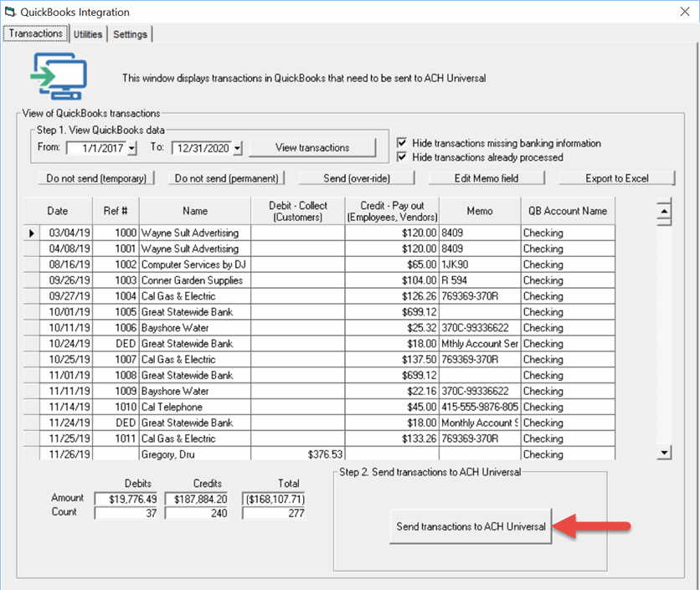This screenshot has height=590, width=700.
Task: Switch to the Utilities tab
Action: tap(88, 34)
